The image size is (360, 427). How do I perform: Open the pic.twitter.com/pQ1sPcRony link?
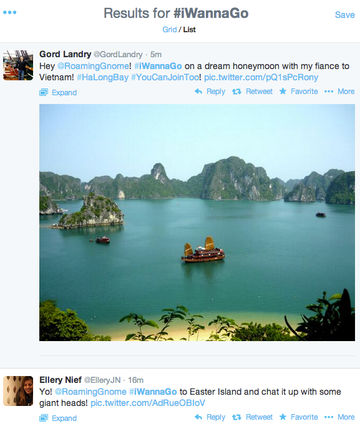261,77
